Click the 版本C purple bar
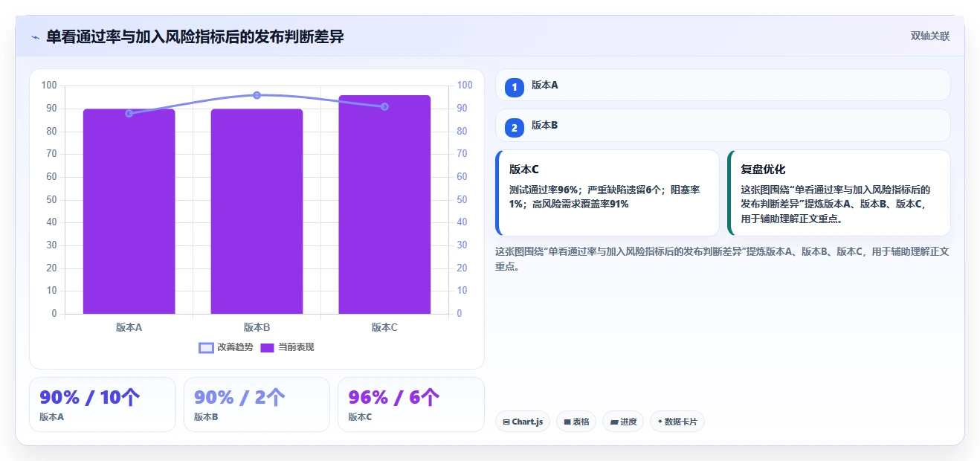980x461 pixels. (x=384, y=204)
